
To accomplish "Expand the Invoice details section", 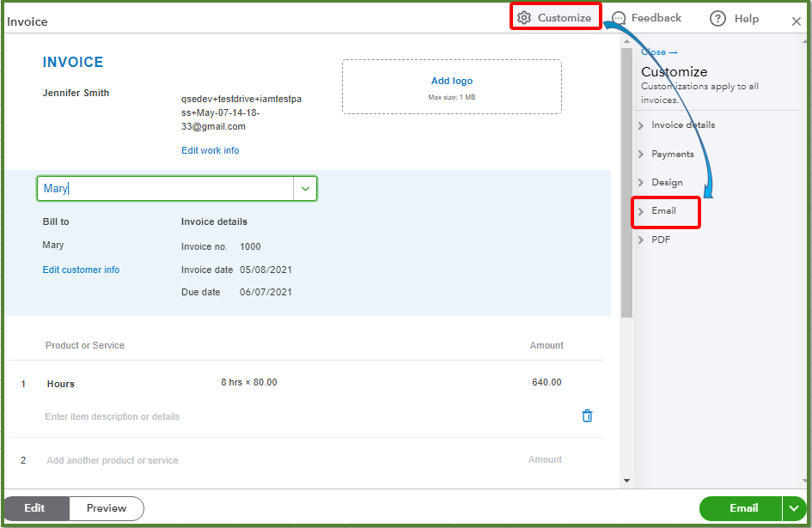I will [685, 124].
